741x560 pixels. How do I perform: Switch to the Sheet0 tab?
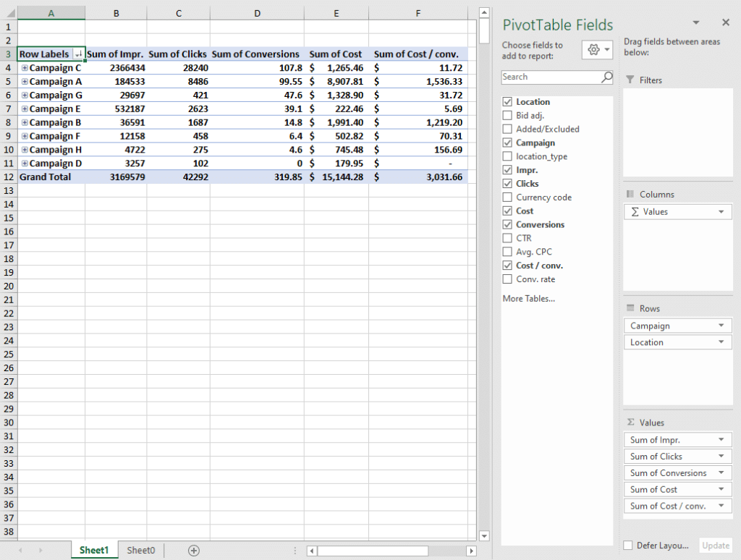[140, 551]
